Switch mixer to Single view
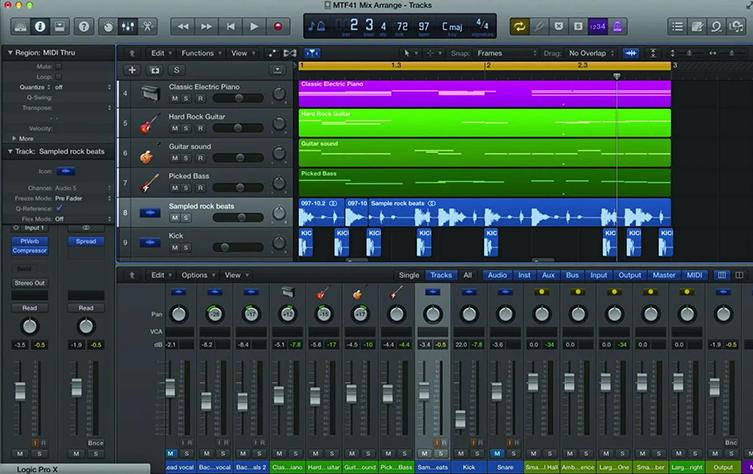The height and width of the screenshot is (474, 753). pos(409,275)
